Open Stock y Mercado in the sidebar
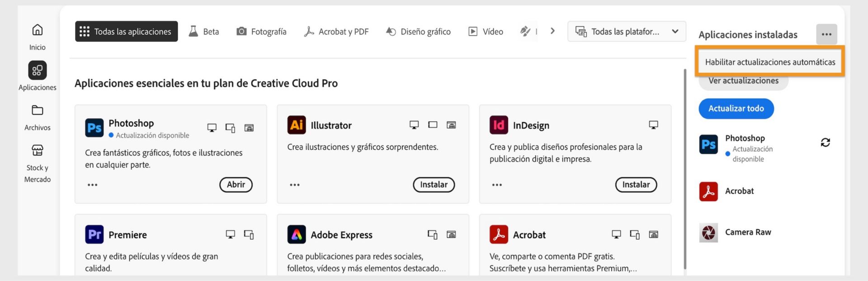The height and width of the screenshot is (281, 868). click(x=38, y=164)
